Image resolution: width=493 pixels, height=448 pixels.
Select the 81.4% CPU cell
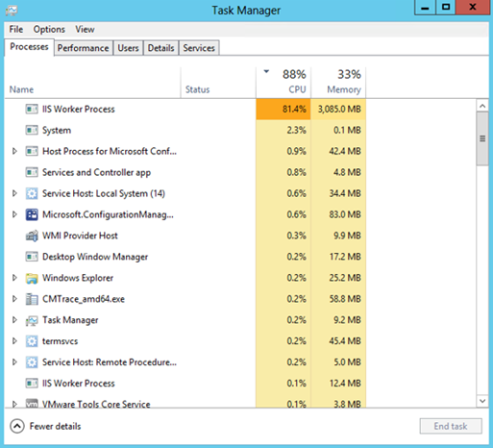click(283, 110)
